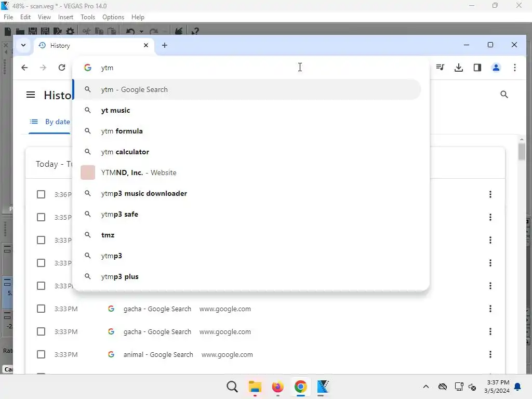Click the History page vertical scrollbar thumb
Image resolution: width=532 pixels, height=399 pixels.
(522, 151)
